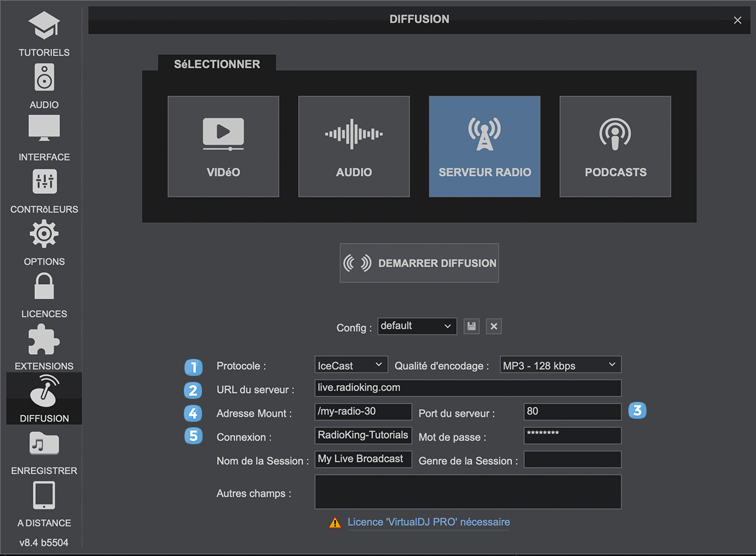Open the Qualité d'encodage dropdown
The height and width of the screenshot is (556, 756).
[560, 364]
